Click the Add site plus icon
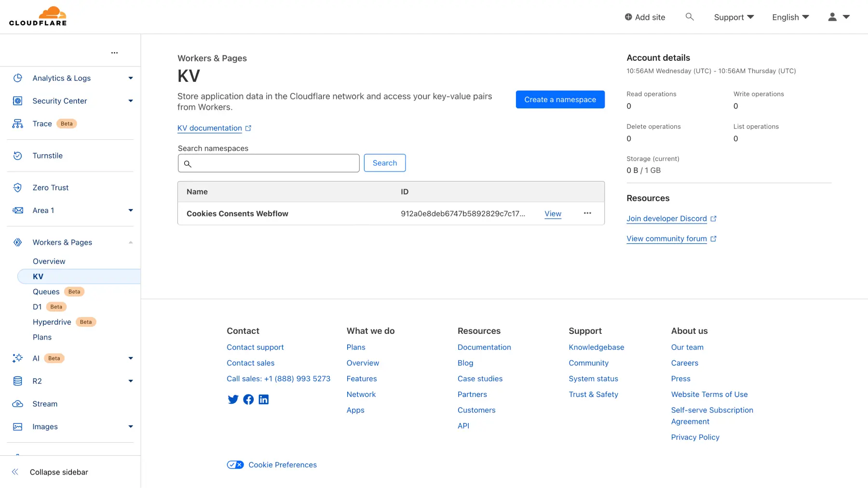 (x=628, y=17)
